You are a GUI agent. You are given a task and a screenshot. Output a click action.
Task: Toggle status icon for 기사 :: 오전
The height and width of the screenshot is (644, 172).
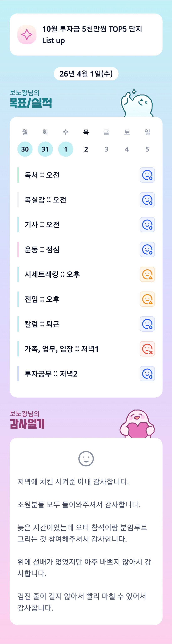pyautogui.click(x=147, y=225)
